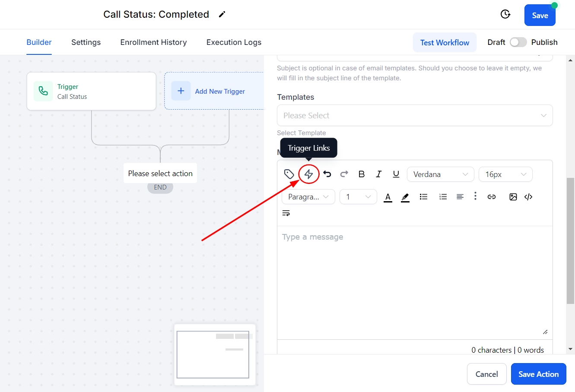Insert a hyperlink with the link icon
This screenshot has width=575, height=392.
(x=491, y=197)
